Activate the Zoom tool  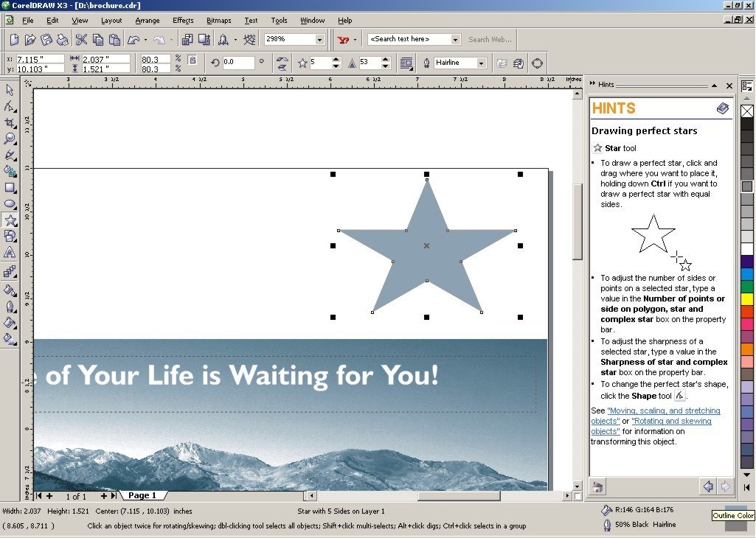click(x=10, y=139)
